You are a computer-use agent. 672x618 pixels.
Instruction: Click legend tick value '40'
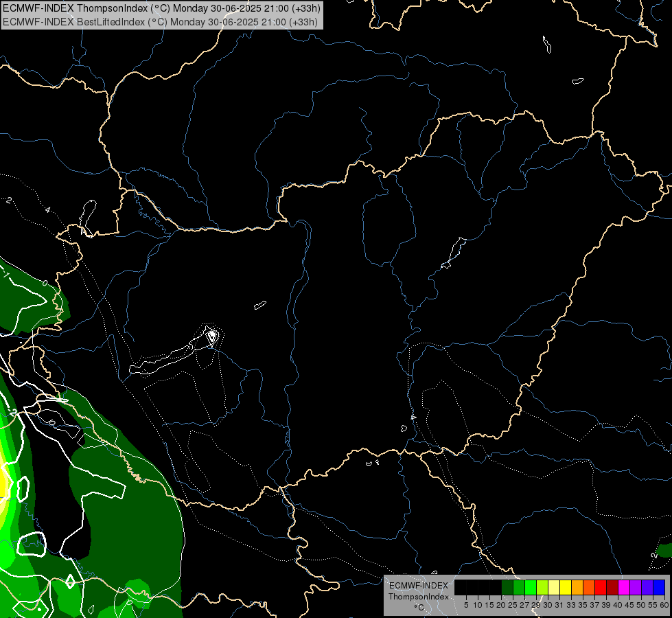coord(618,605)
